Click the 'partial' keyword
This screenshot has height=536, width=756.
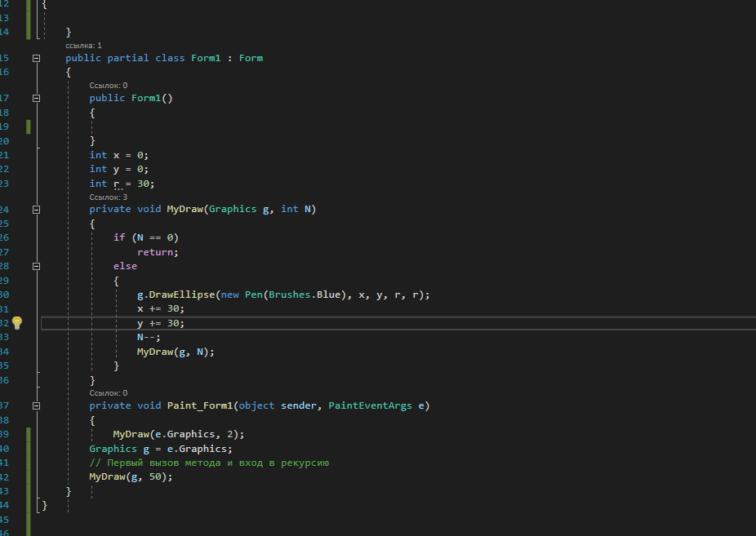[x=128, y=58]
